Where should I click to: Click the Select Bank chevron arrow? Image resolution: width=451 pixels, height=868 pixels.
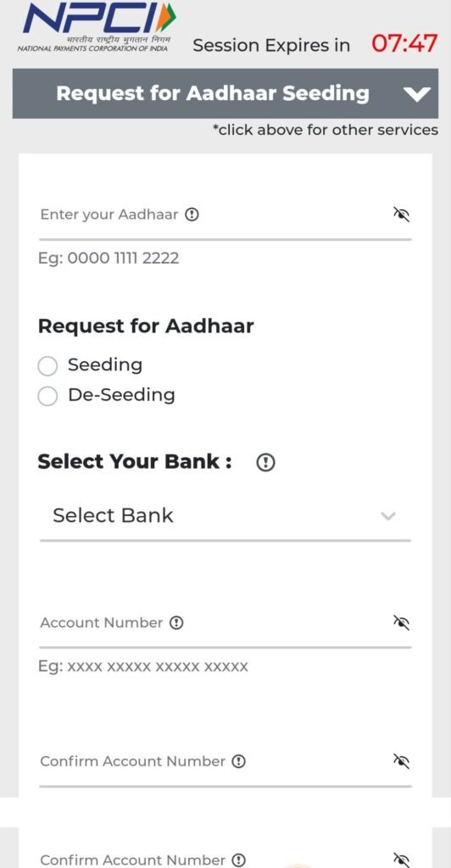(388, 516)
